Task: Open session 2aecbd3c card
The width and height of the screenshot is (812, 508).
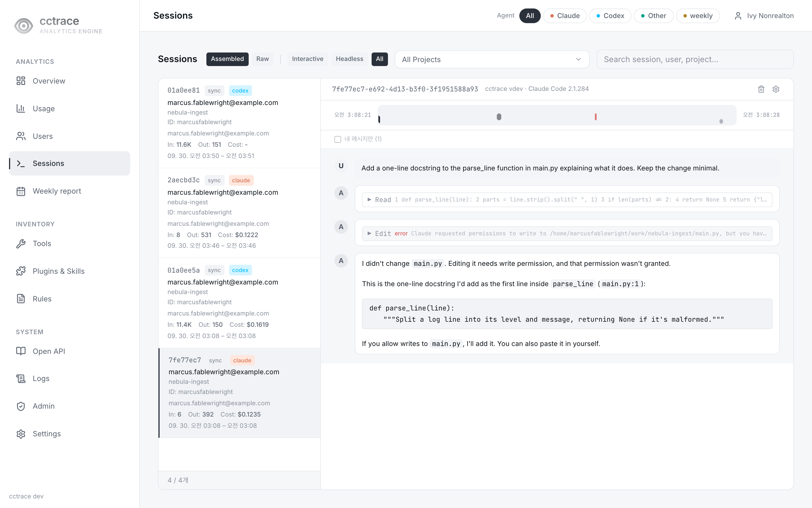Action: 239,213
